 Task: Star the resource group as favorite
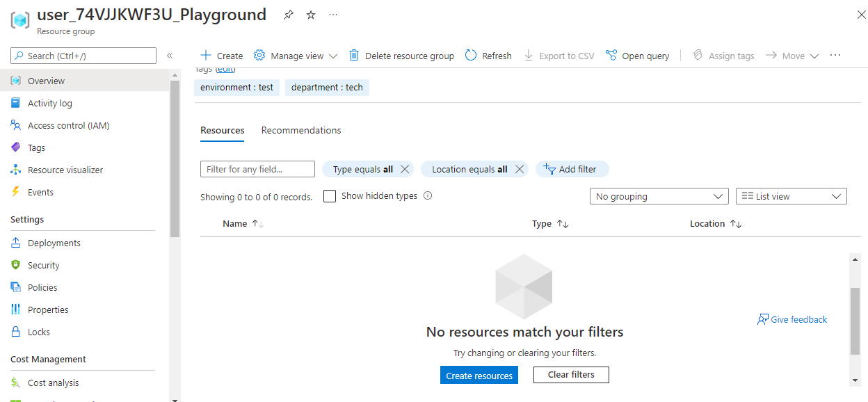coord(310,14)
